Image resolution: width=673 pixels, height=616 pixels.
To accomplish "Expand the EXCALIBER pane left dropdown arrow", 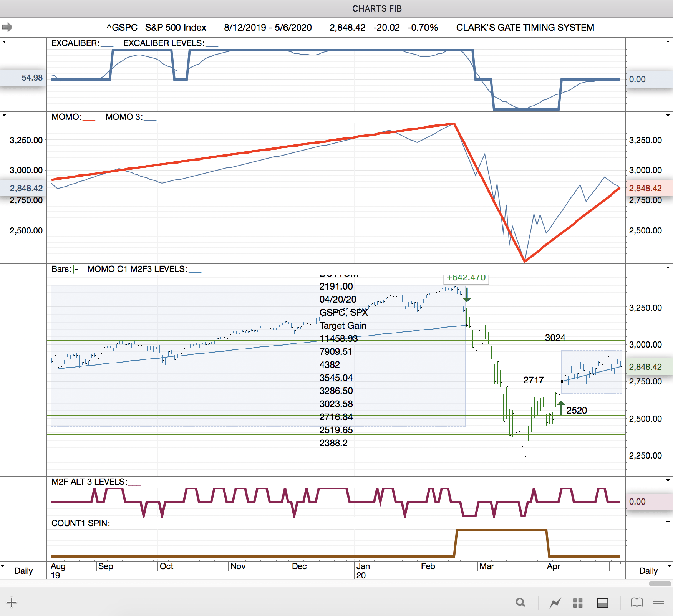I will click(4, 41).
